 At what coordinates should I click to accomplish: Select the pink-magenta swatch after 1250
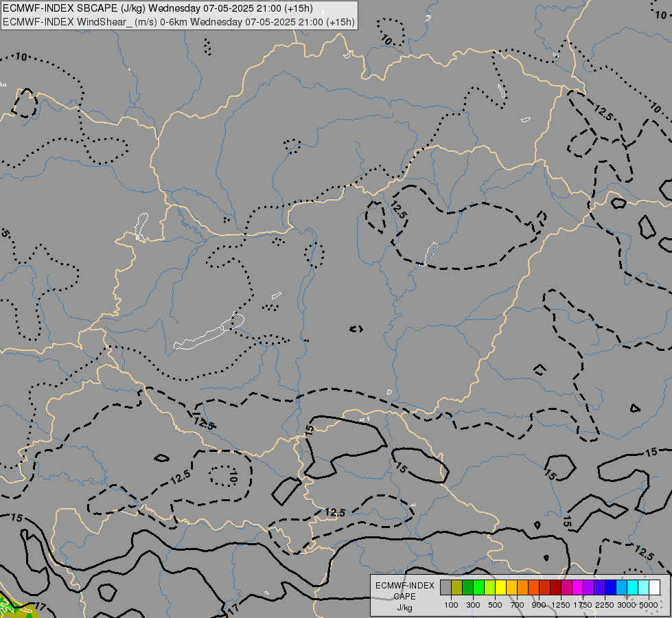coord(566,587)
